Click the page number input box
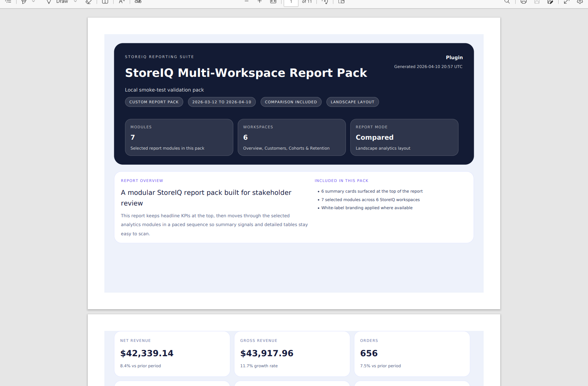Screen dimensions: 588x386 [x=291, y=2]
